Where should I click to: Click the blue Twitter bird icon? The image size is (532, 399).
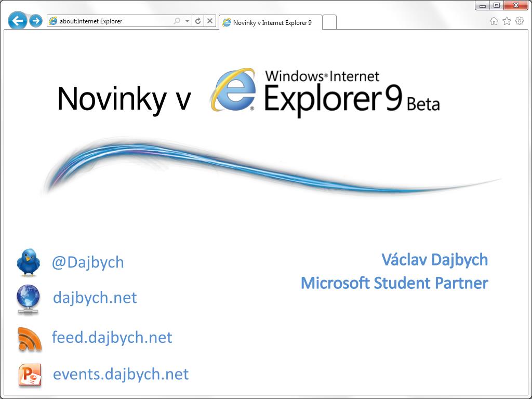click(29, 262)
